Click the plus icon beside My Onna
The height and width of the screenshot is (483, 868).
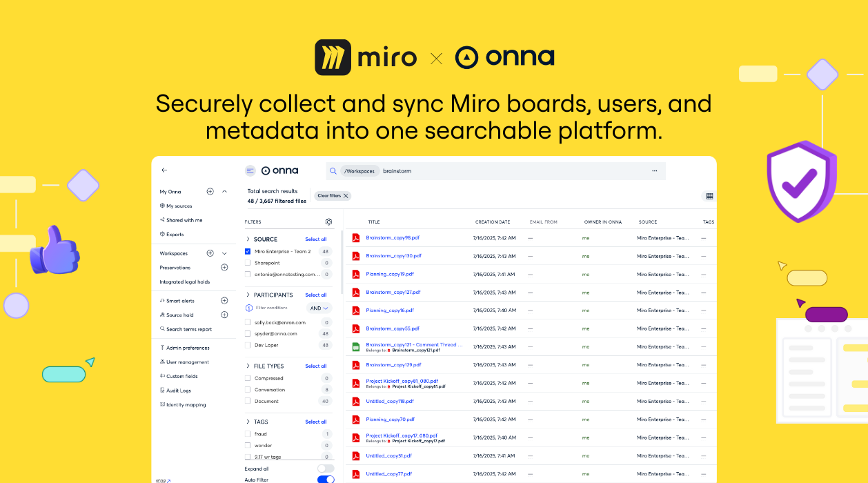pyautogui.click(x=210, y=192)
